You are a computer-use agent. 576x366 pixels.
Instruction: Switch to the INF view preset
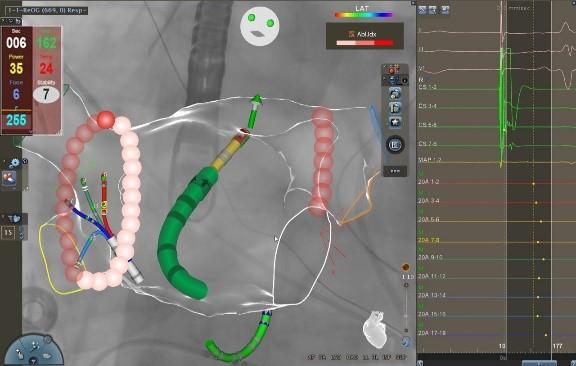pos(386,357)
